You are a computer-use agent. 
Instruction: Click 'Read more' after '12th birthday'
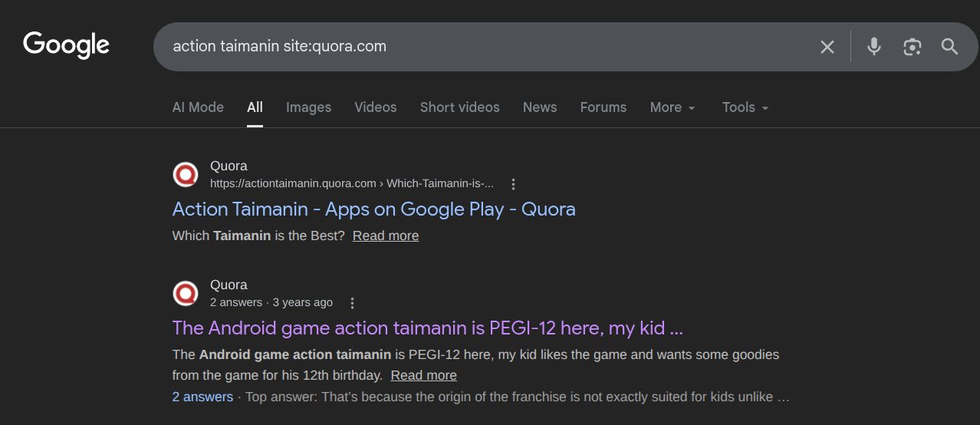[x=423, y=375]
